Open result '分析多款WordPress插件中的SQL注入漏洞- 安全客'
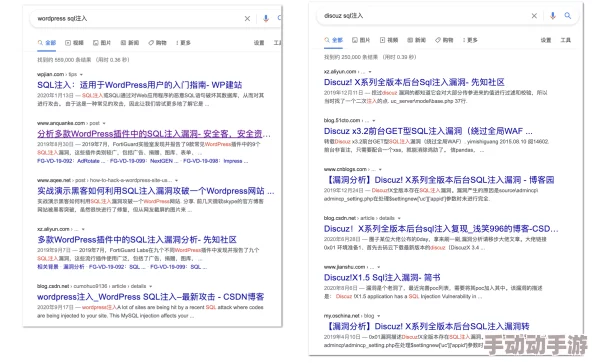Viewport: 594px width, 363px height. [154, 134]
